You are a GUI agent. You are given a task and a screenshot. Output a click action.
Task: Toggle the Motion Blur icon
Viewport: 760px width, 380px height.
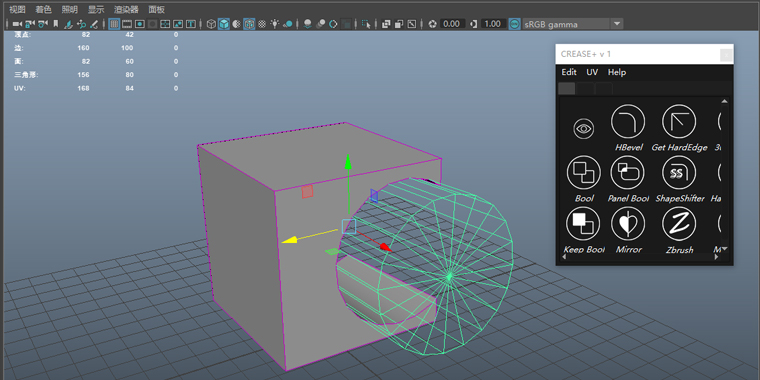coord(320,24)
